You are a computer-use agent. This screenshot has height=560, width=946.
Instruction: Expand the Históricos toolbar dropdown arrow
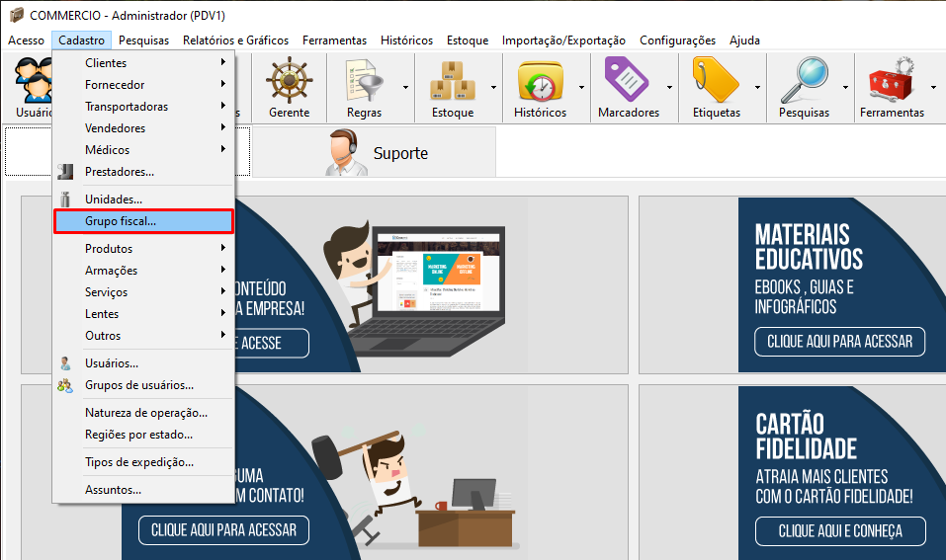[581, 87]
